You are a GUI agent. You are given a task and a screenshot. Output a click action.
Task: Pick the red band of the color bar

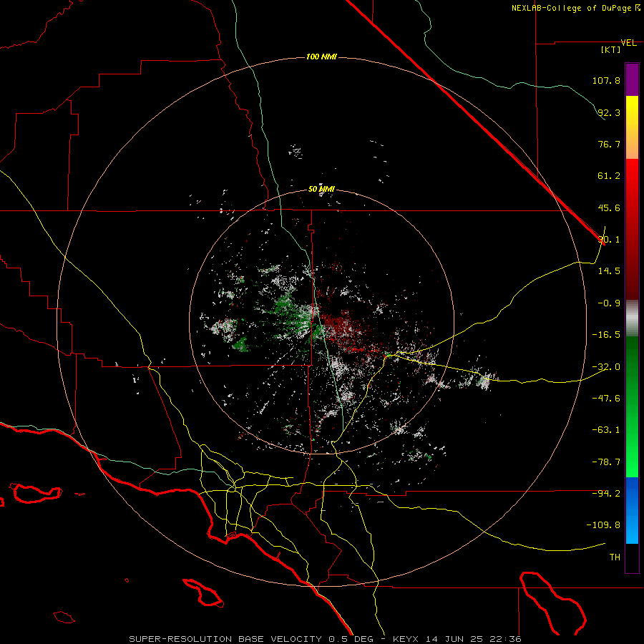pos(632,229)
